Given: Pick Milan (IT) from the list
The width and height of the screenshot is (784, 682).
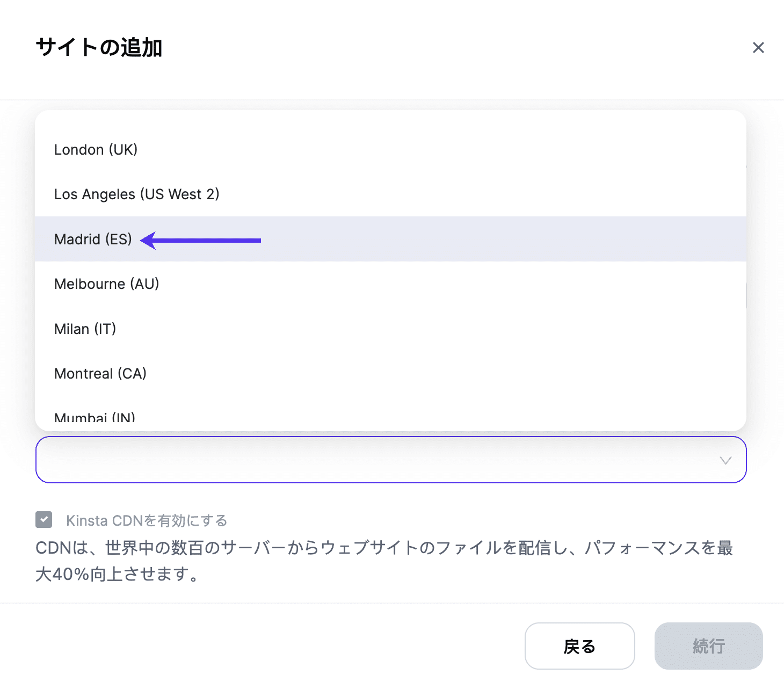Looking at the screenshot, I should 85,329.
